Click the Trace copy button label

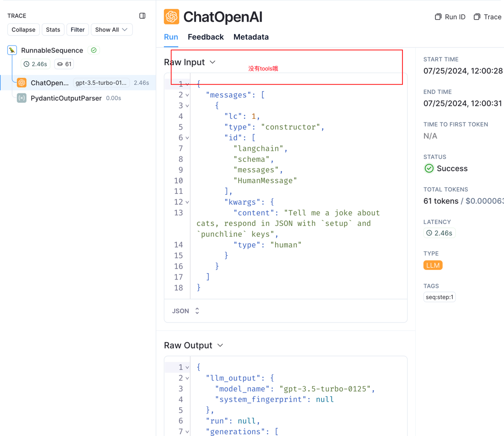(x=493, y=17)
